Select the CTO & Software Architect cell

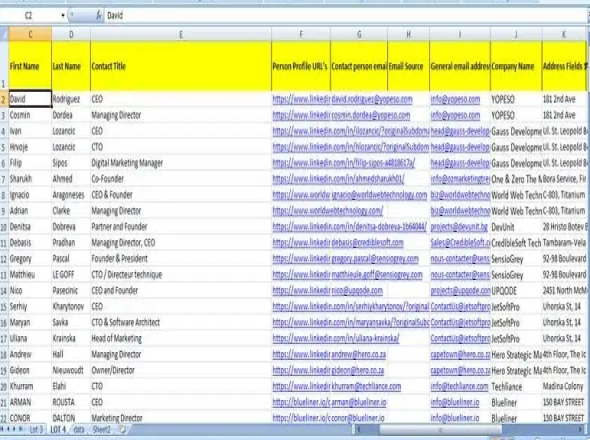(x=181, y=323)
